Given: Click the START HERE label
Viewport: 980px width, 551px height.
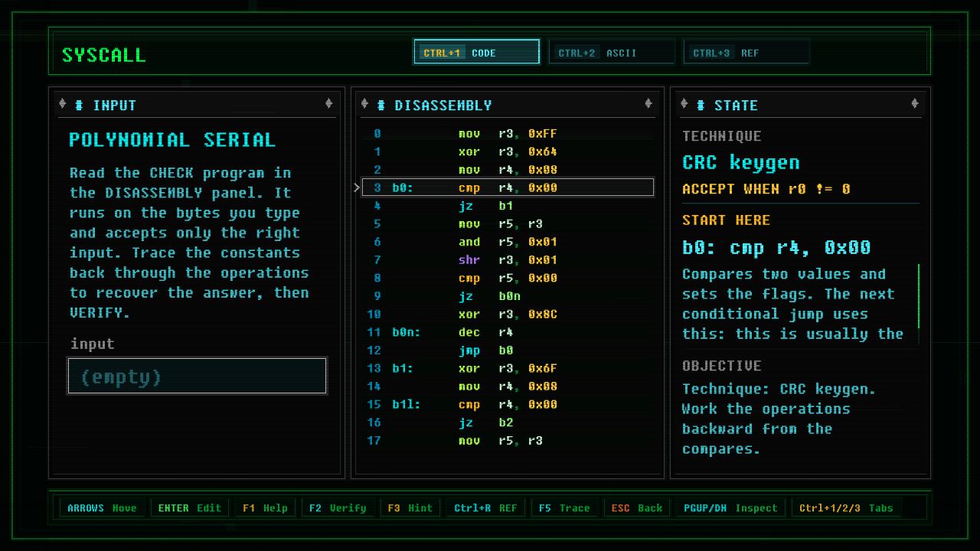Looking at the screenshot, I should pyautogui.click(x=726, y=220).
